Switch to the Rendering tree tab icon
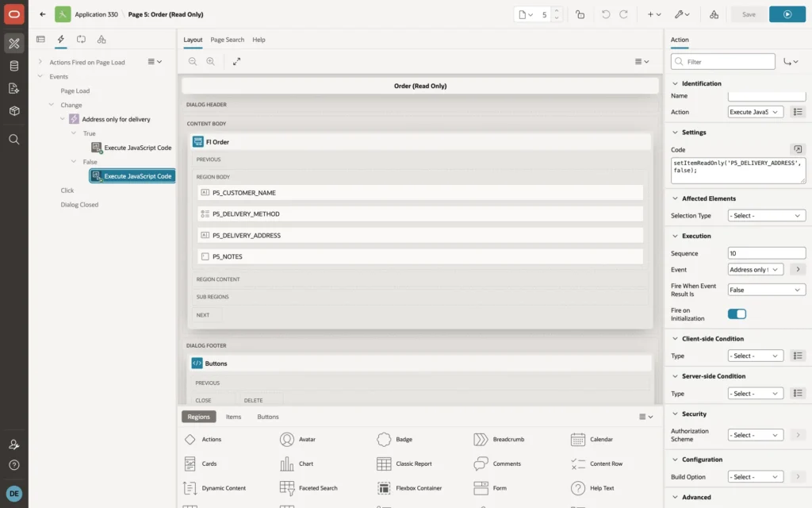The height and width of the screenshot is (508, 812). point(40,40)
